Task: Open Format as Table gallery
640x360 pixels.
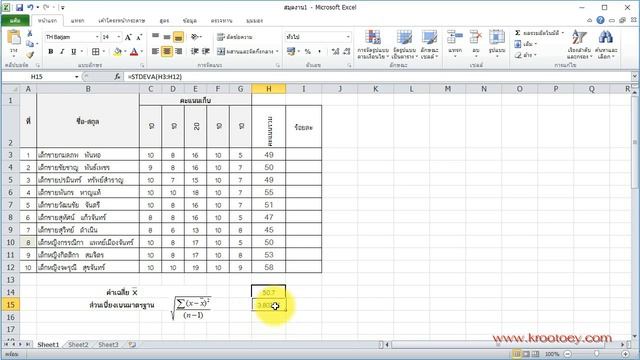Action: click(404, 44)
